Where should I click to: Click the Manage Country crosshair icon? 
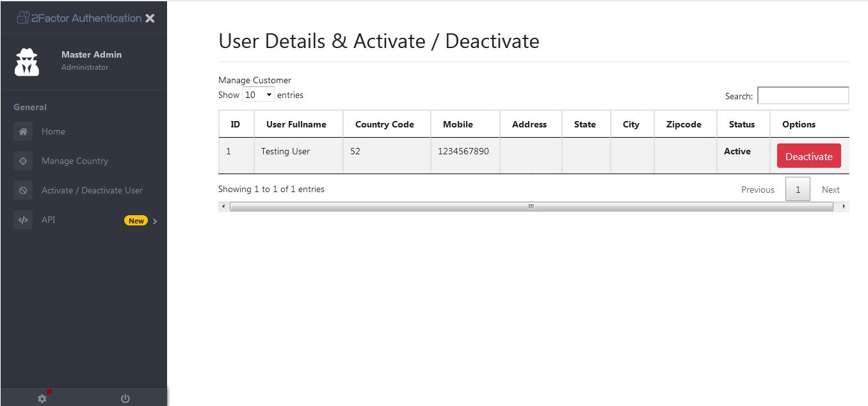[x=23, y=161]
